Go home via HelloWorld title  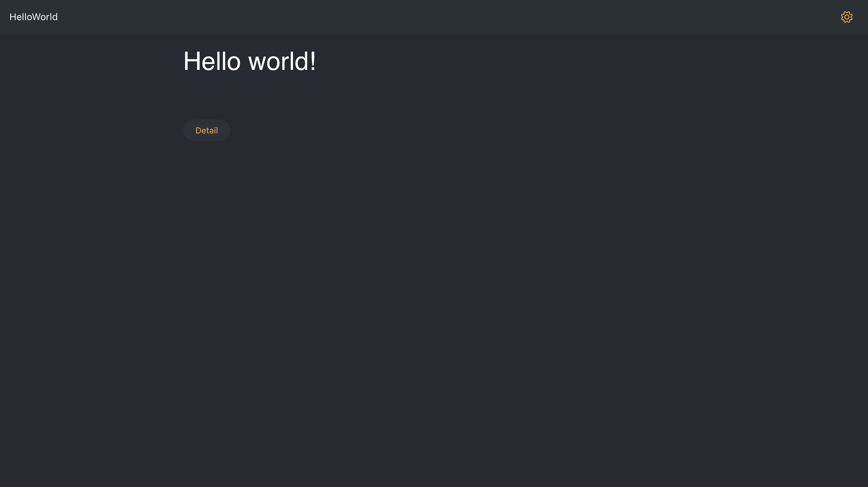[x=33, y=17]
